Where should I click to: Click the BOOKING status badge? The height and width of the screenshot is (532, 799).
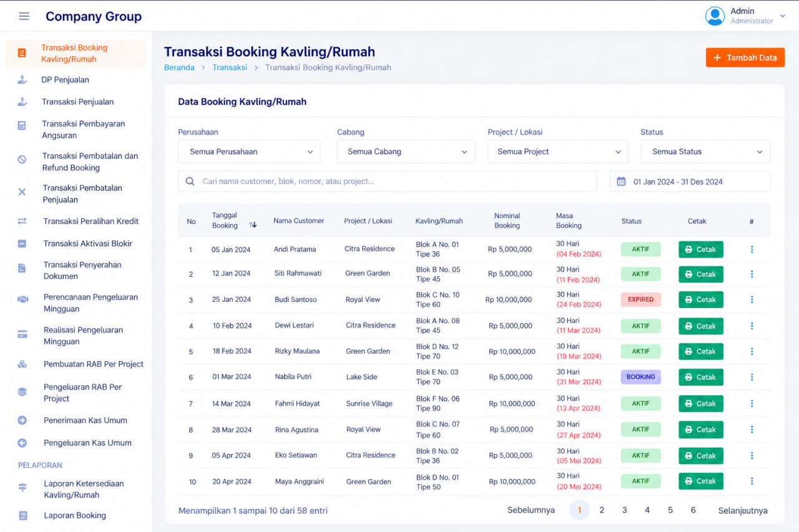(x=640, y=377)
